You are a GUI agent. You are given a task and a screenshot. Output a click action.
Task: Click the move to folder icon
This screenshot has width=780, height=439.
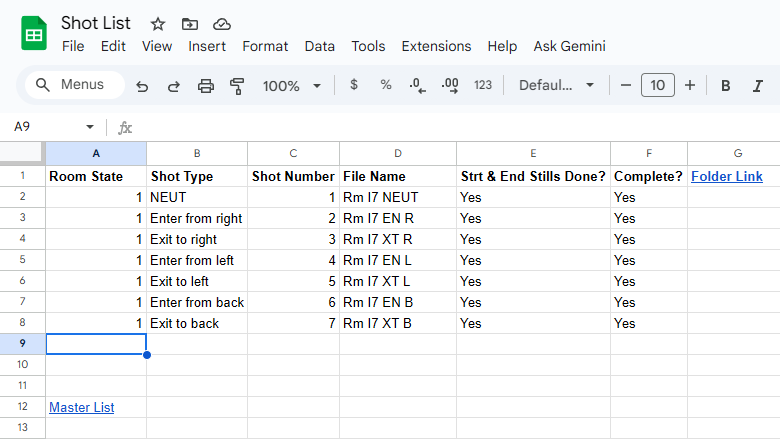[190, 24]
